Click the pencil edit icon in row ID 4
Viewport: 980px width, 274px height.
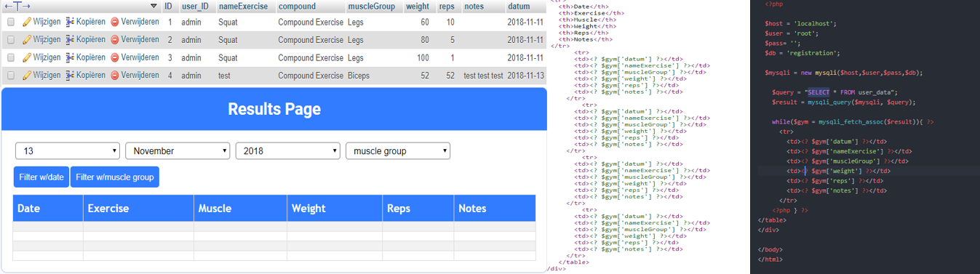[26, 75]
